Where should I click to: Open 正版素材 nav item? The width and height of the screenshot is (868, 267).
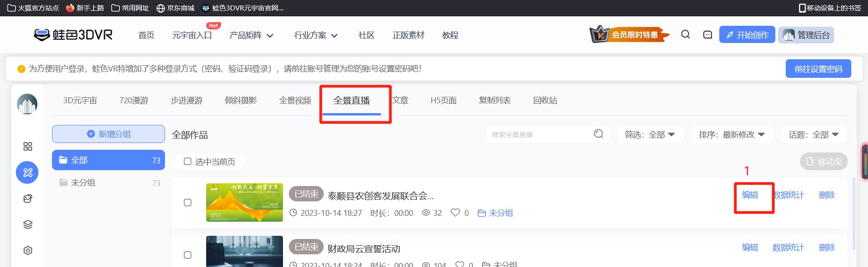[409, 35]
